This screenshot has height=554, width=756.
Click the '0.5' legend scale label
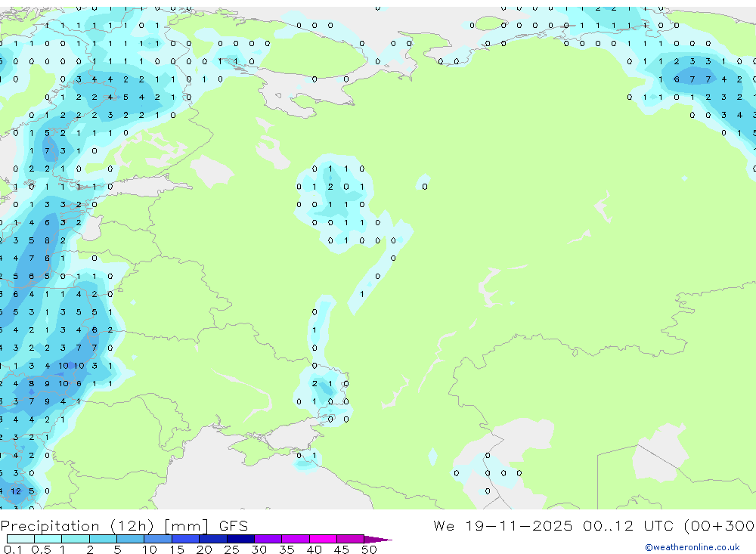pyautogui.click(x=41, y=549)
